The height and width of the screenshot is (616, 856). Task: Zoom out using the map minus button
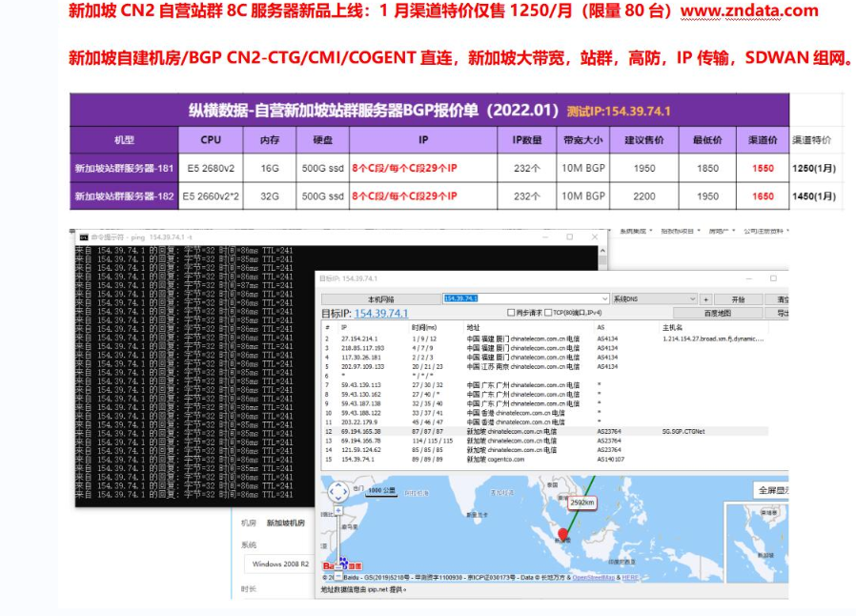point(338,576)
